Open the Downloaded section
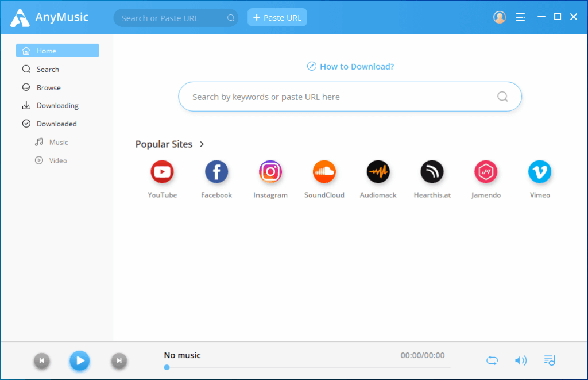Screen dimensions: 588x380 57,124
